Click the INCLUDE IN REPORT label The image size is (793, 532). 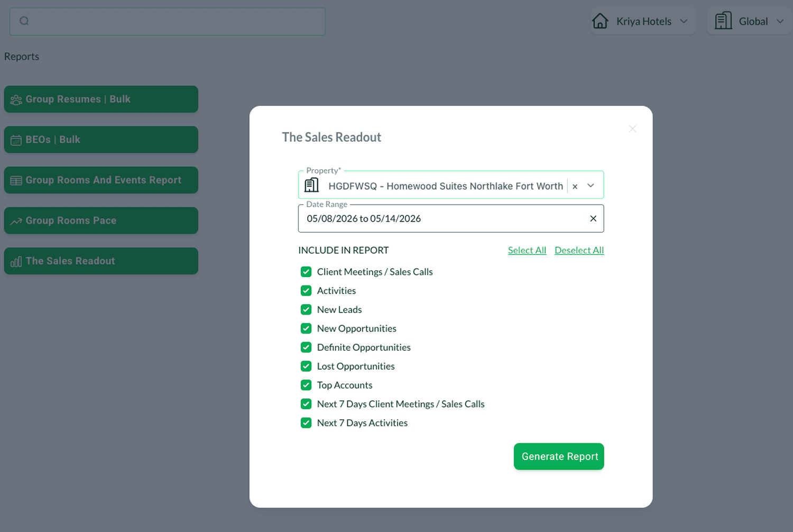click(344, 250)
